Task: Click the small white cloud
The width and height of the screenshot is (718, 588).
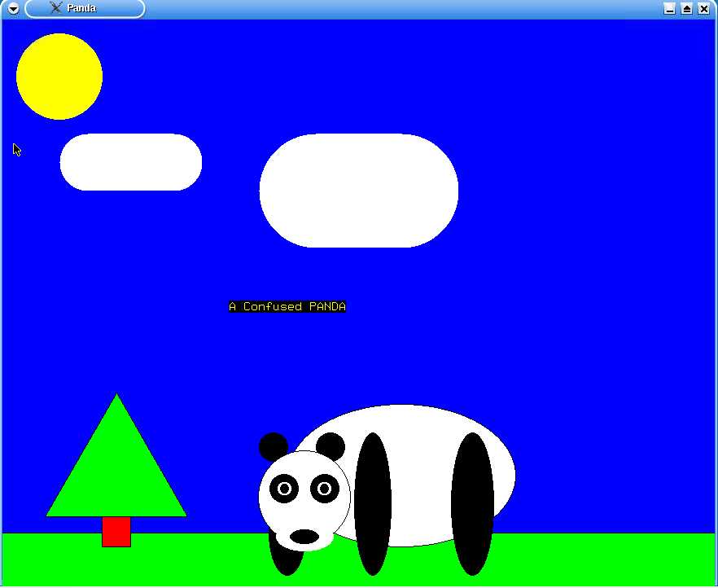Action: 131,162
